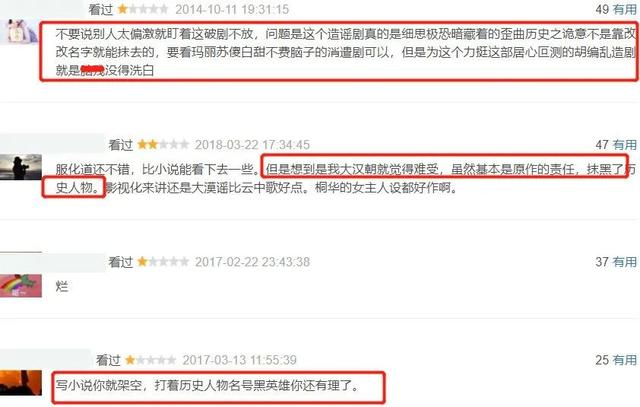The width and height of the screenshot is (640, 407).
Task: Open silhouette avatar of the 2018-03-22 reviewer
Action: 21,167
